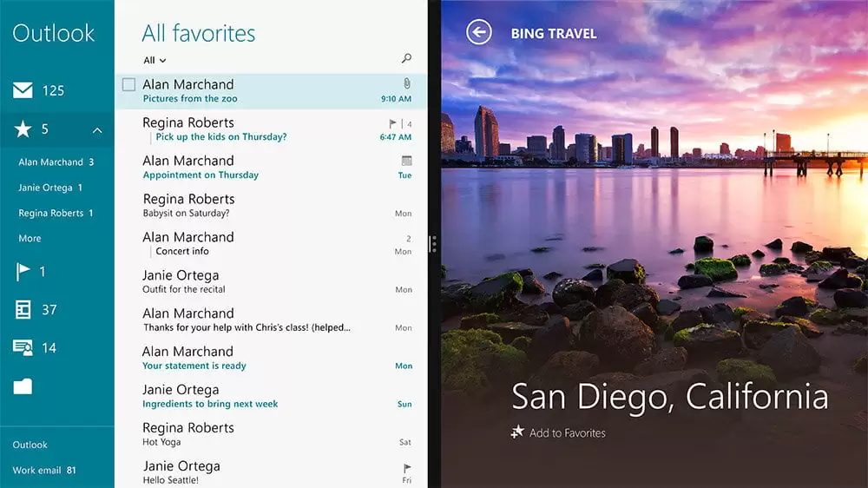Collapse the favorites list chevron

tap(97, 130)
